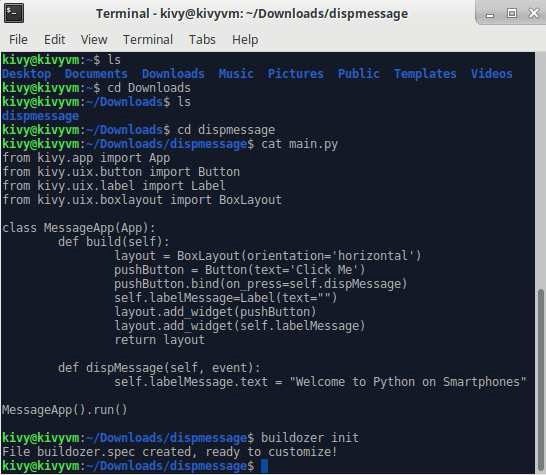Image resolution: width=546 pixels, height=475 pixels.
Task: Click 'from kivy.uix.button import Button' line
Action: click(x=121, y=172)
